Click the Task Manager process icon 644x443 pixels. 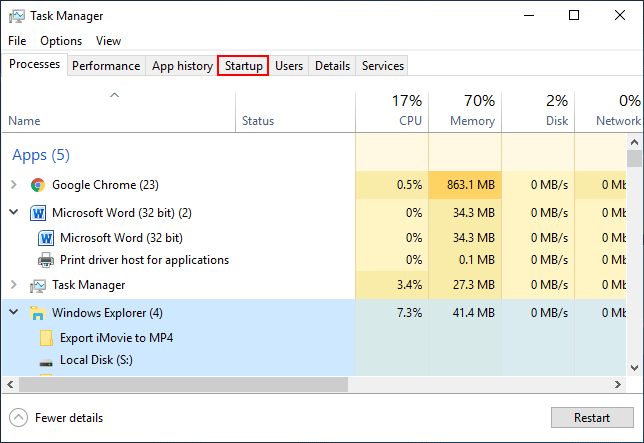point(38,286)
